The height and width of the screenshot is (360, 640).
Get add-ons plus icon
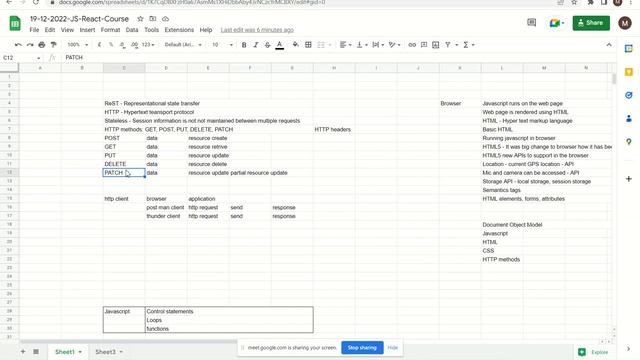[629, 179]
